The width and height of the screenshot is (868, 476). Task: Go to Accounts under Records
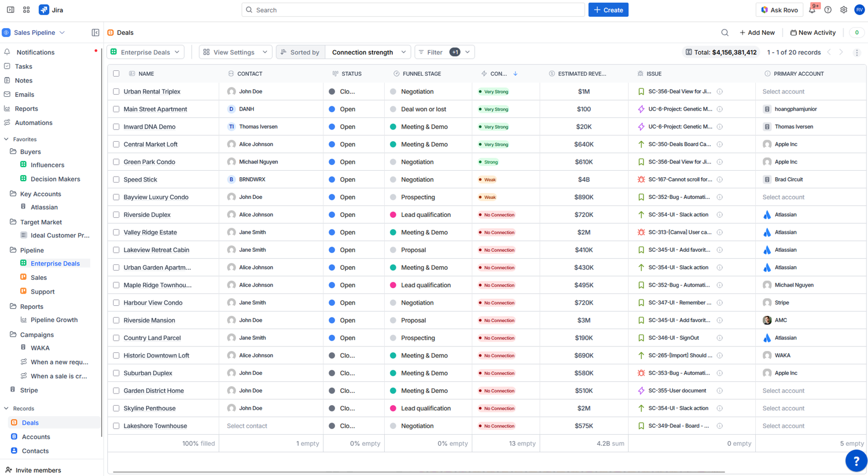coord(36,437)
